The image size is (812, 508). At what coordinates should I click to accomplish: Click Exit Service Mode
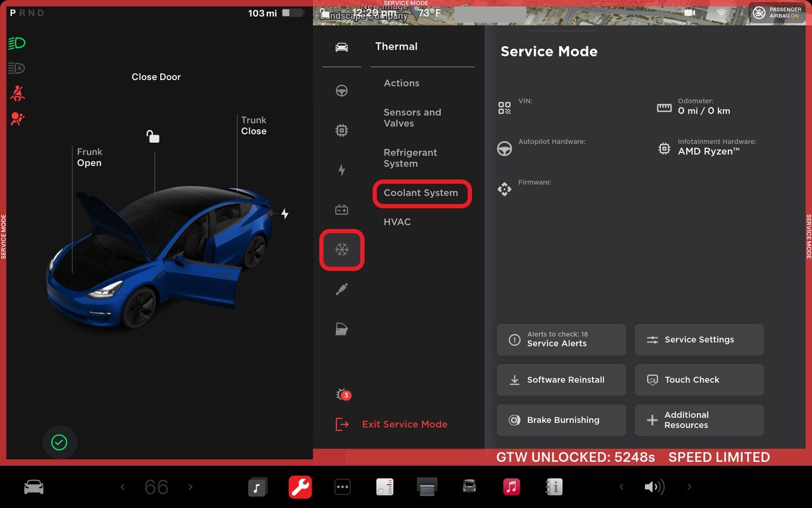[404, 424]
